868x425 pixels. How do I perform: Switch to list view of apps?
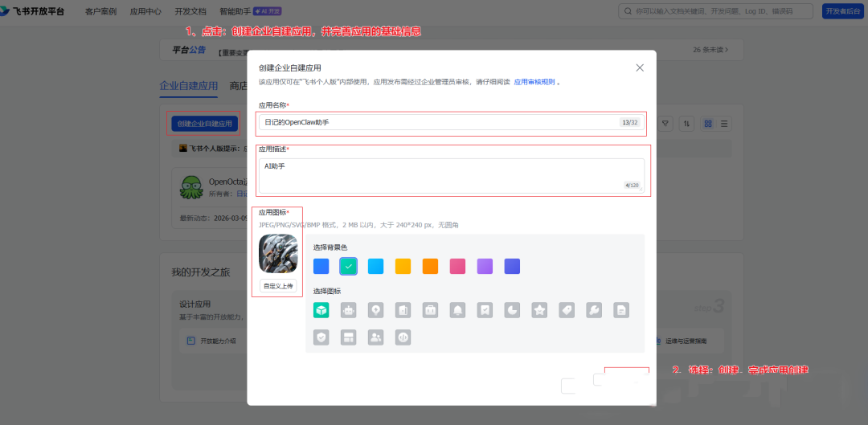724,124
